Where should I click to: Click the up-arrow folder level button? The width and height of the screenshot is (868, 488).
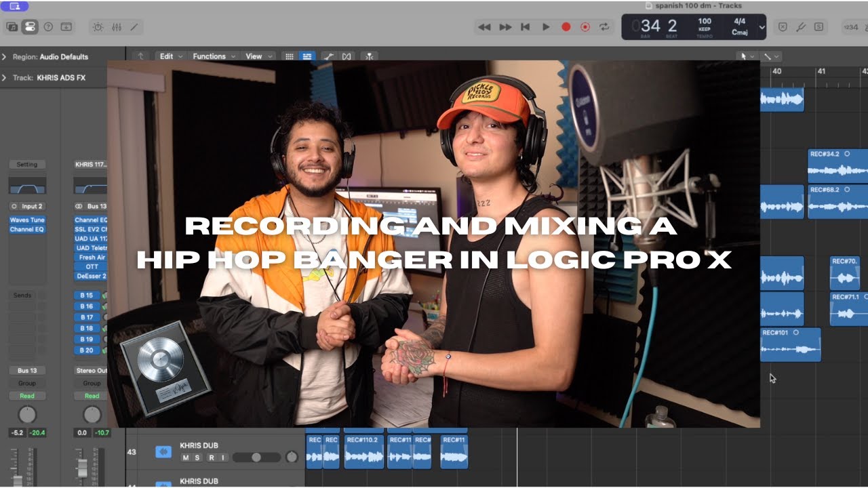[140, 56]
